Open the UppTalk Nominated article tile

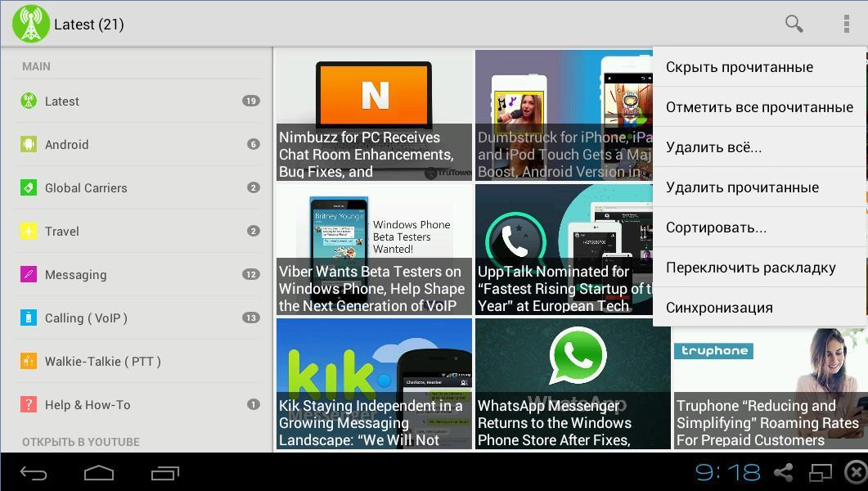[564, 250]
